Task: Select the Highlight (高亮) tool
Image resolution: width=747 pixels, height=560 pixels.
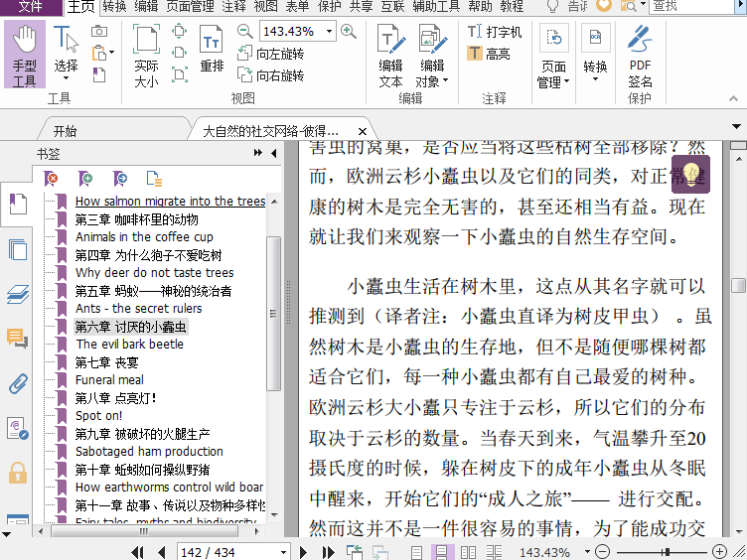Action: click(x=489, y=54)
